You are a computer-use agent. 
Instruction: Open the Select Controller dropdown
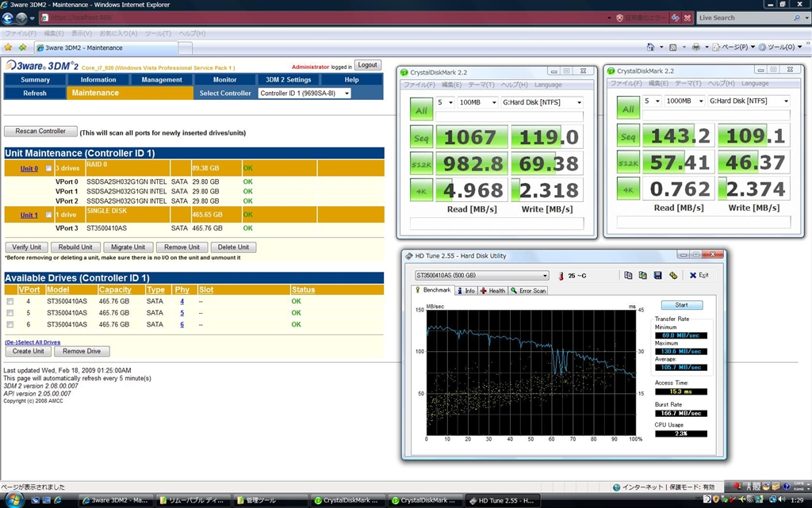pyautogui.click(x=304, y=94)
